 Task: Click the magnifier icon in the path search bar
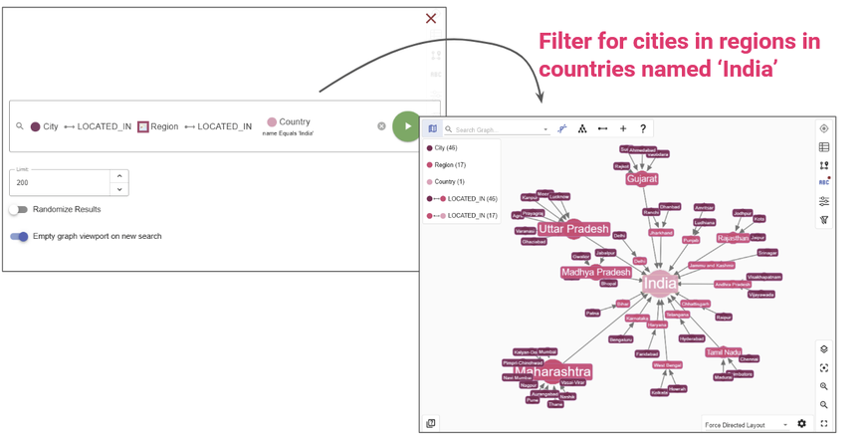(19, 126)
